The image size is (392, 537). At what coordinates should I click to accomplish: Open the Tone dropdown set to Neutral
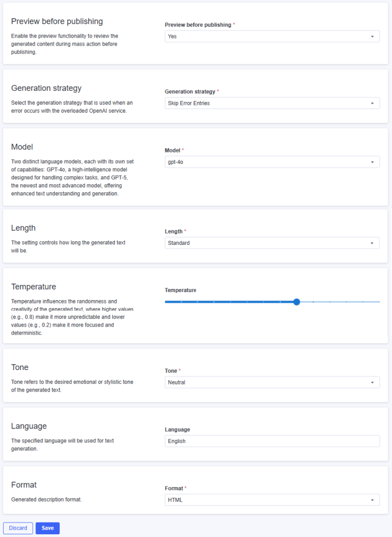[x=272, y=382]
